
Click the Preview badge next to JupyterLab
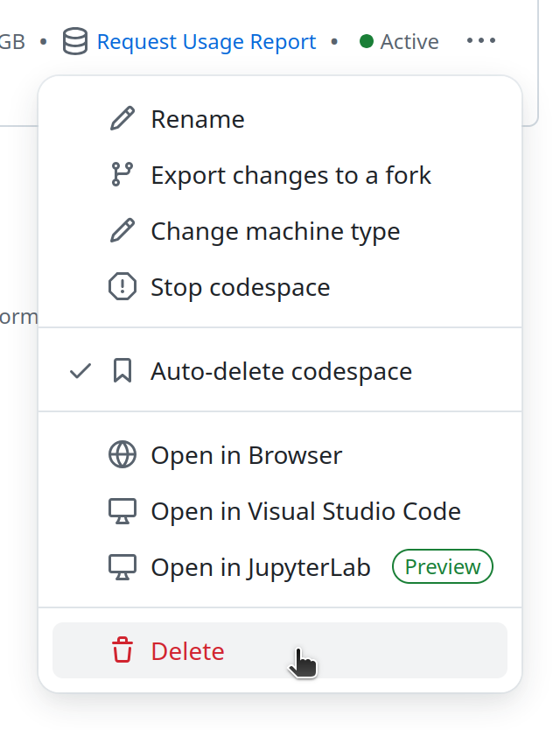442,566
